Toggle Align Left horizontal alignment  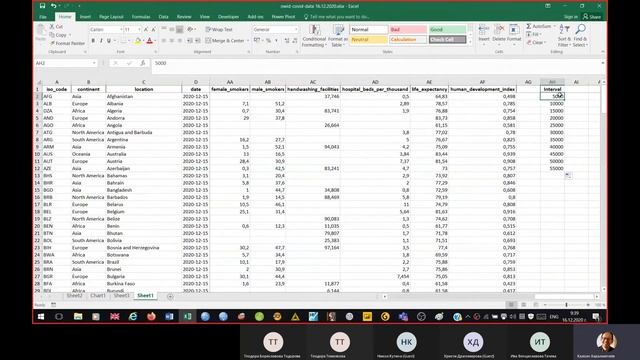tap(164, 40)
